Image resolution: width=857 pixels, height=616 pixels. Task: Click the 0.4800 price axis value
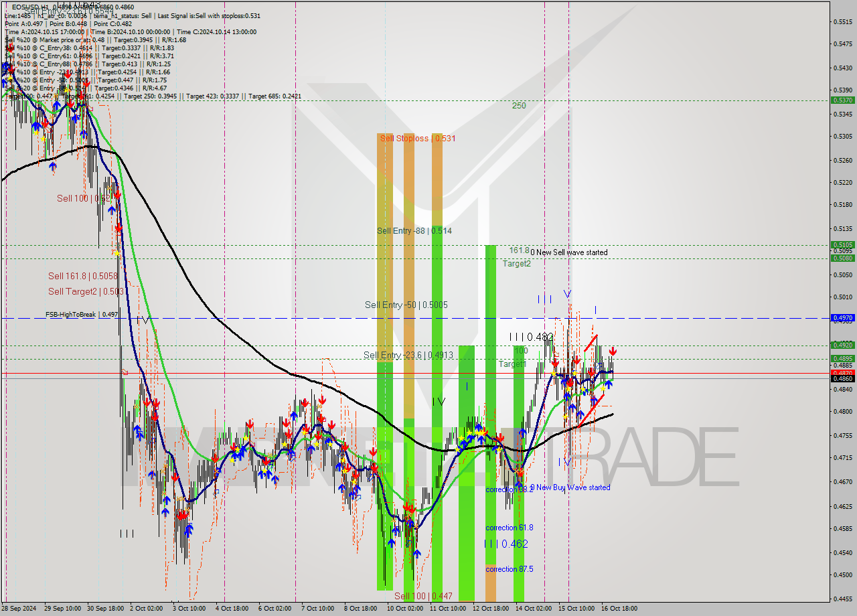(842, 411)
